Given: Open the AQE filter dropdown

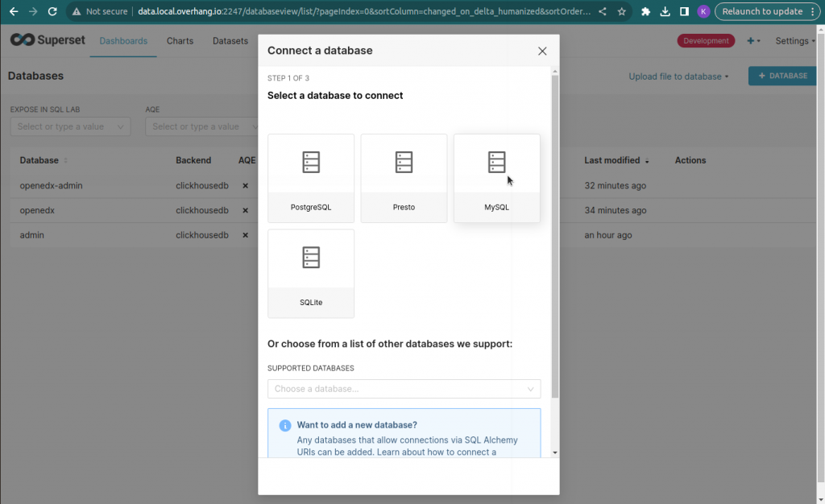Looking at the screenshot, I should coord(201,126).
